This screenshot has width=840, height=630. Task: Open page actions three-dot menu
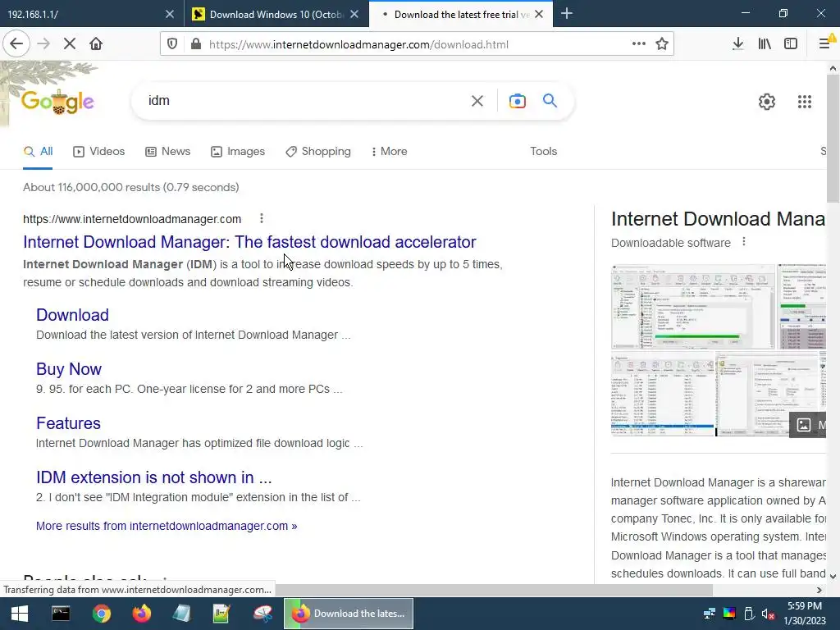coord(638,44)
